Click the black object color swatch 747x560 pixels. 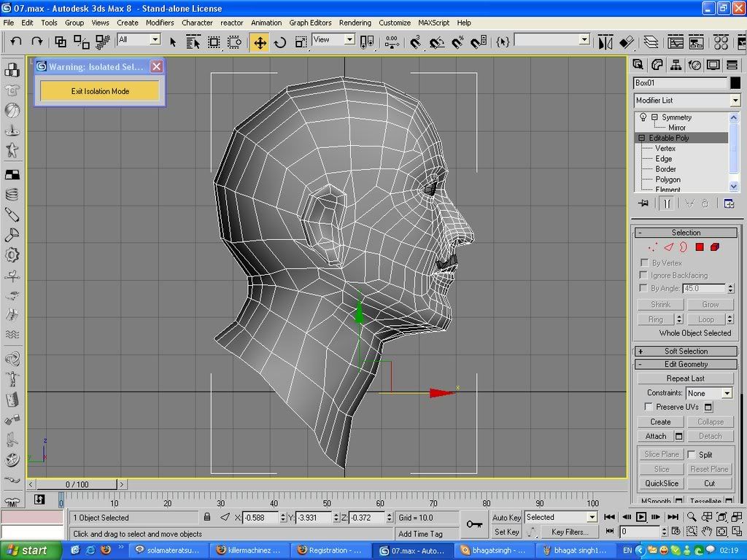735,83
